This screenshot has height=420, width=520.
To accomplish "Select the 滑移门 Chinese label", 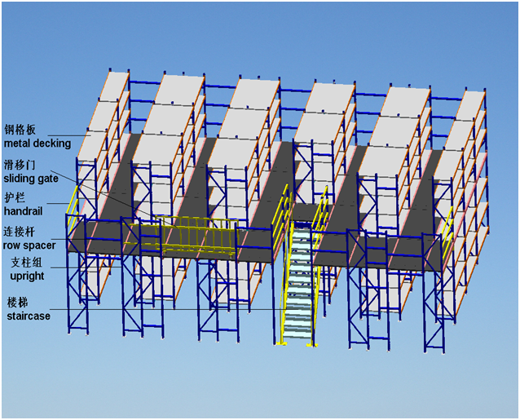I will point(20,163).
